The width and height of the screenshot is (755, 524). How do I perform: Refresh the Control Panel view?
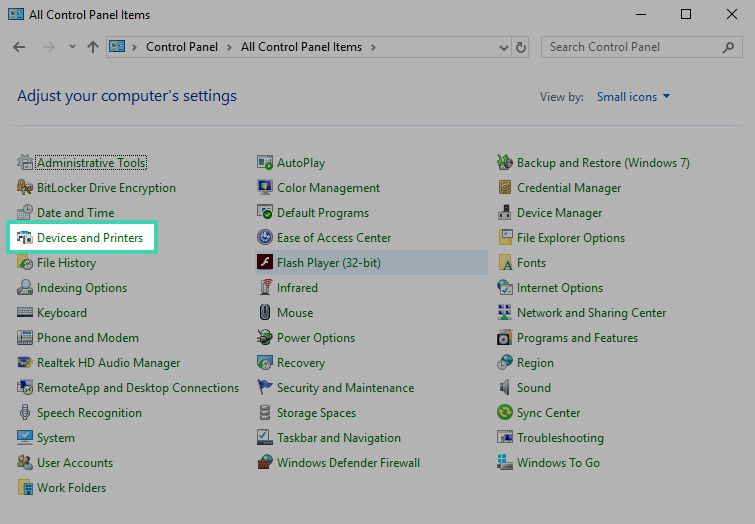pyautogui.click(x=521, y=47)
